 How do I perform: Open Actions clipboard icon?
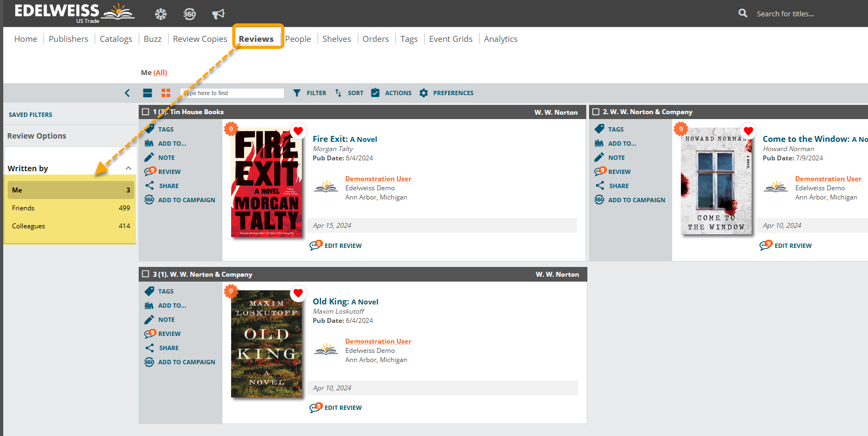(x=375, y=93)
